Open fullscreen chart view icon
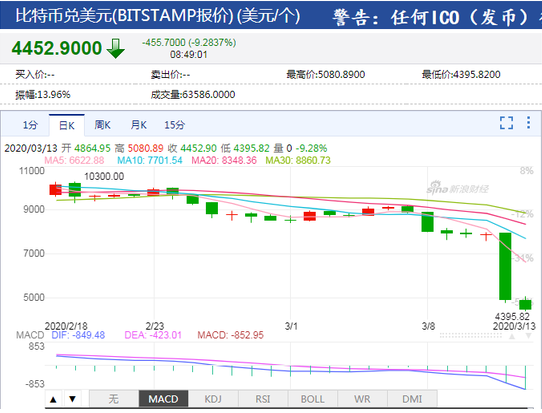This screenshot has height=413, width=542. (x=506, y=123)
